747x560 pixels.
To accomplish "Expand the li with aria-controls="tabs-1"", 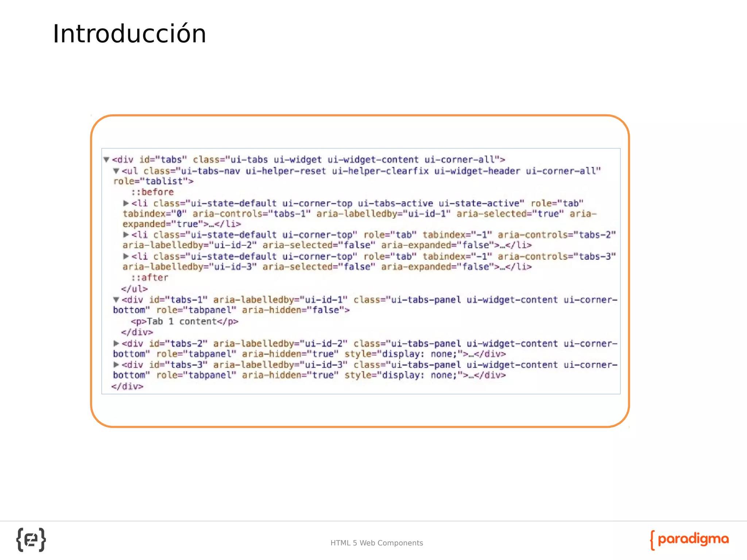I will tap(126, 203).
